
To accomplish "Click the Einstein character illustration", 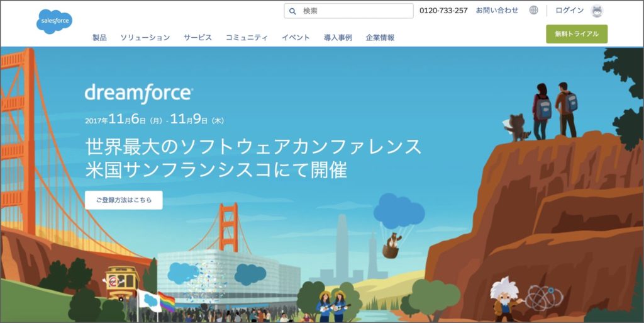I will point(504,298).
